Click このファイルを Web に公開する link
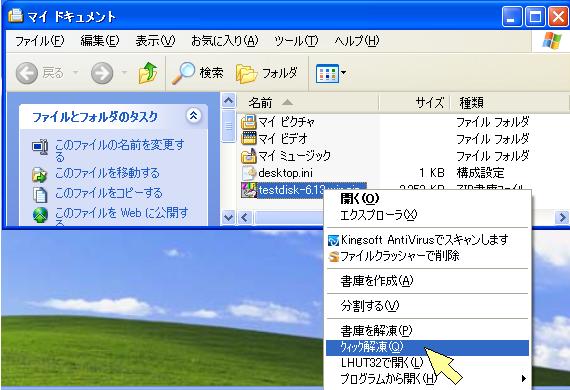 click(122, 217)
